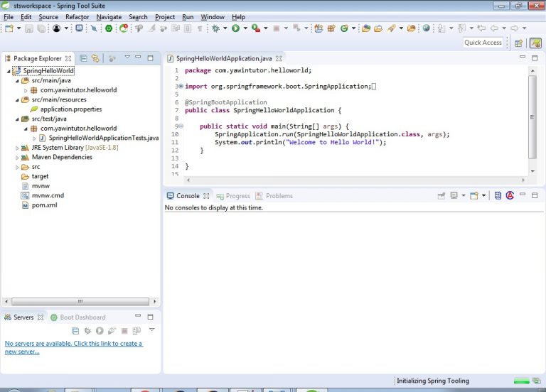The image size is (546, 392).
Task: Click the Initializing Spring Tooling progress bar
Action: pyautogui.click(x=522, y=381)
